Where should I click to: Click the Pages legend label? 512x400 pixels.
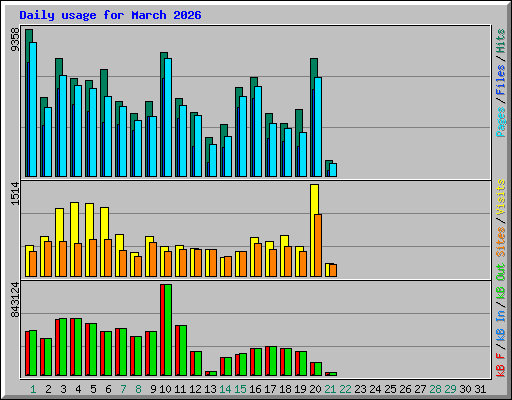tap(501, 122)
